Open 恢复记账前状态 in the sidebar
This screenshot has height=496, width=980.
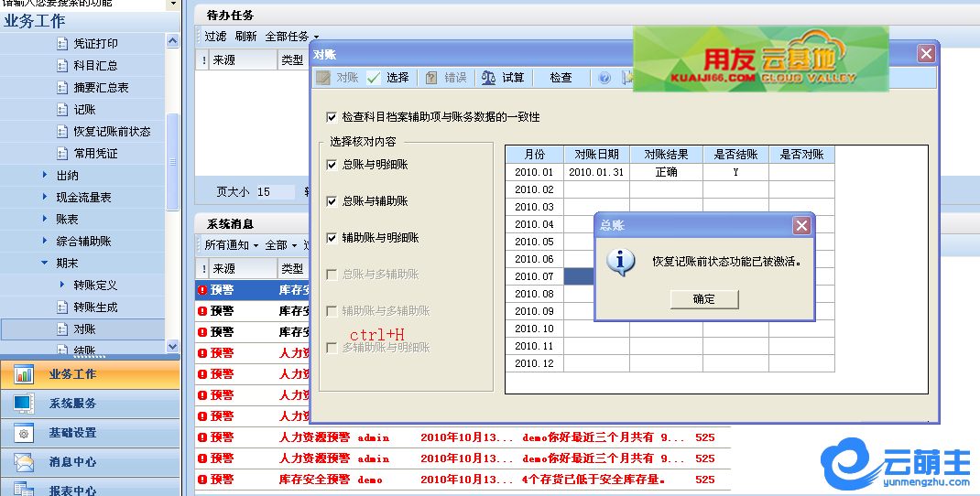pyautogui.click(x=112, y=132)
